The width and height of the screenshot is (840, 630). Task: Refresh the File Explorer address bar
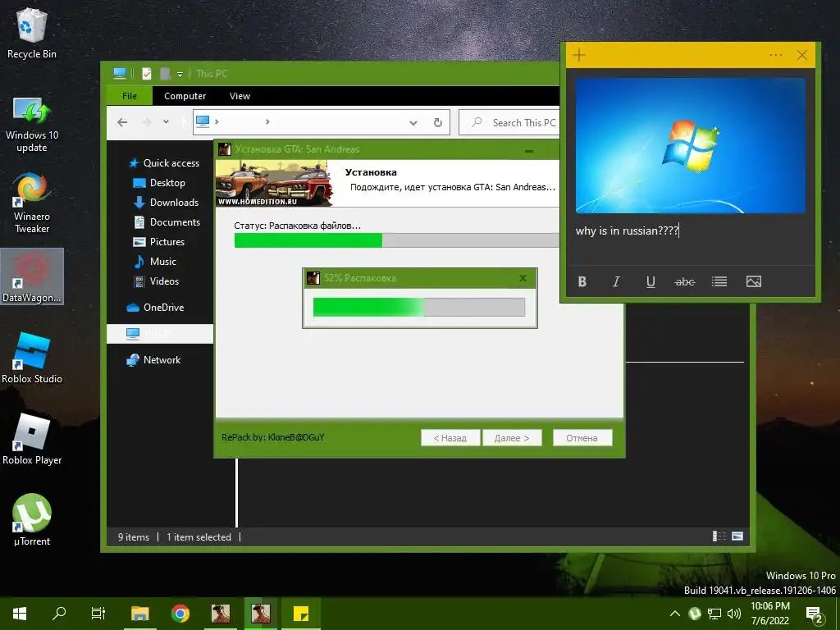[x=438, y=123]
